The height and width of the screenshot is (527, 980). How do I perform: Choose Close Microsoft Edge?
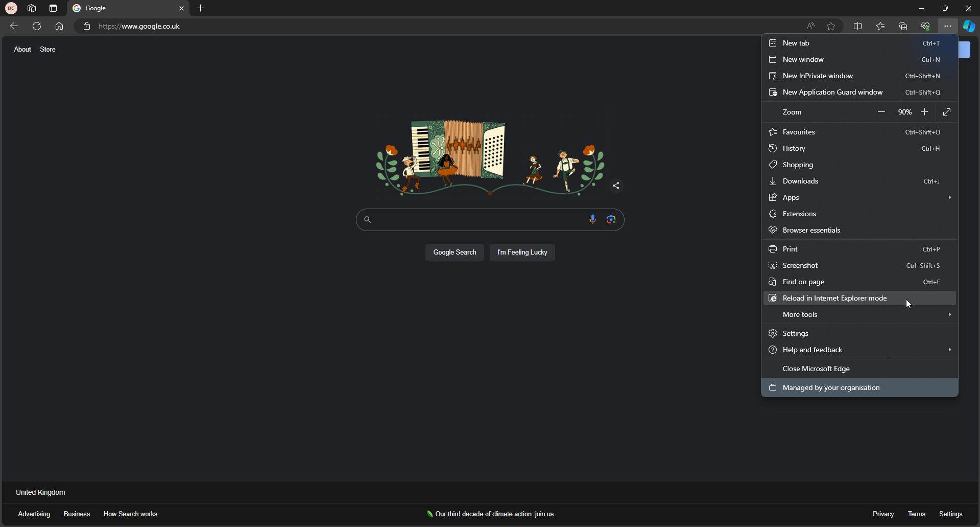click(860, 369)
